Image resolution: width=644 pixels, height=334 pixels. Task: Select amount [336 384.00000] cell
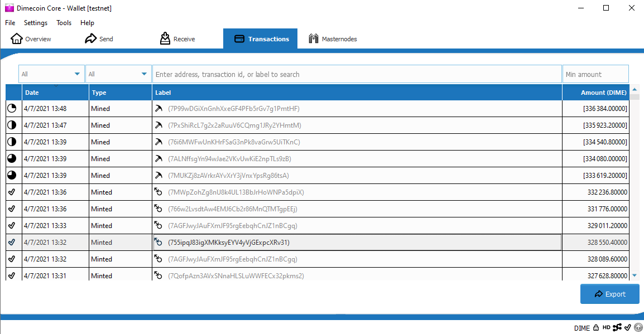click(x=595, y=109)
